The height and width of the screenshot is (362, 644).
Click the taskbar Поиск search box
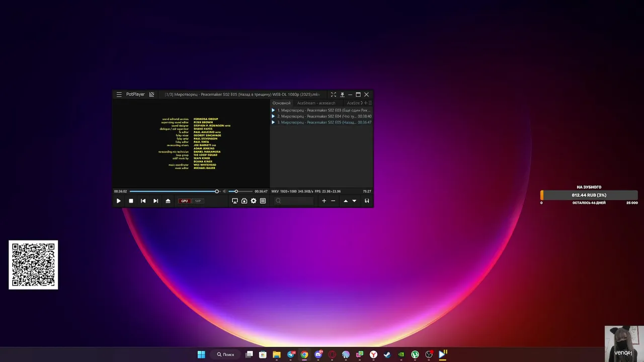tap(225, 354)
